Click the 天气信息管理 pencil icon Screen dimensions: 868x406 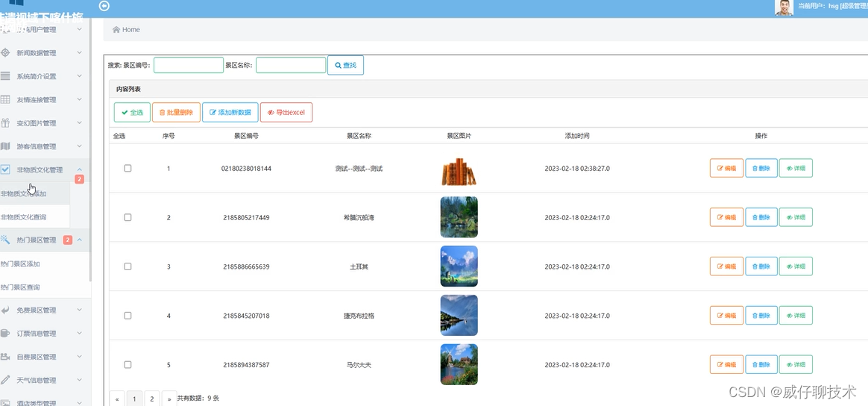click(x=5, y=380)
